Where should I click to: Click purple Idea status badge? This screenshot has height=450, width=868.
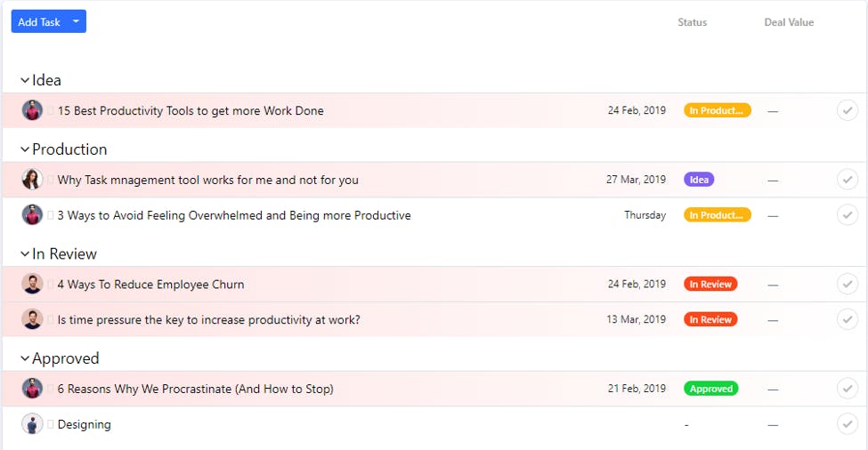point(699,180)
